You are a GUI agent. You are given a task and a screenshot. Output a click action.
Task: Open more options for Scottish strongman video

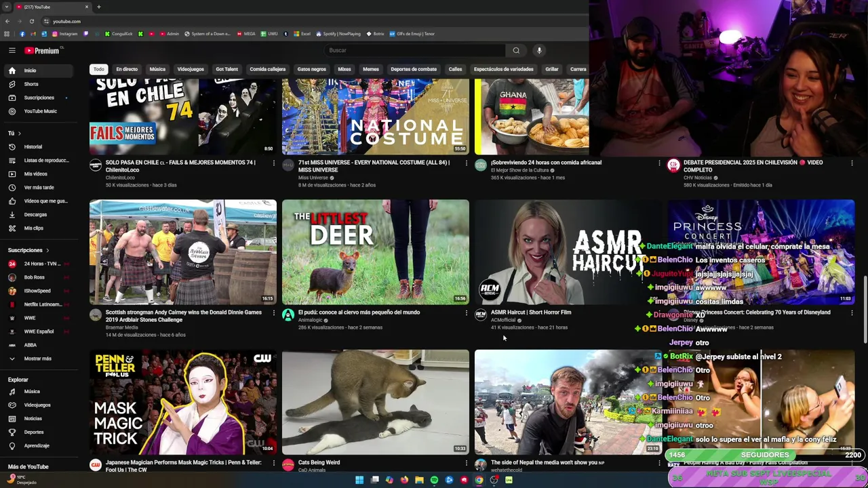274,312
